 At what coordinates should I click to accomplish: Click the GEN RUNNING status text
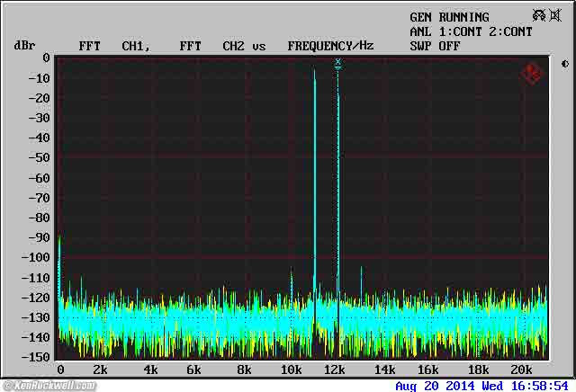[x=449, y=17]
